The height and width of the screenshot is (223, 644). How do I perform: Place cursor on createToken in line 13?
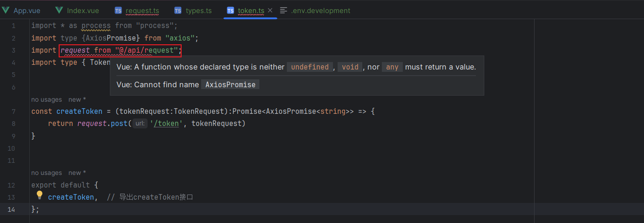[71, 197]
